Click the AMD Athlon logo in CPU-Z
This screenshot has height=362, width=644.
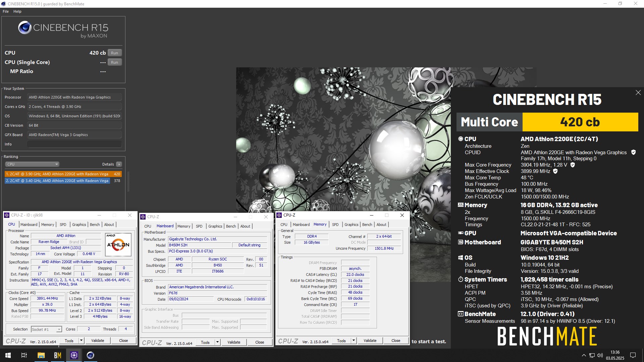[118, 245]
